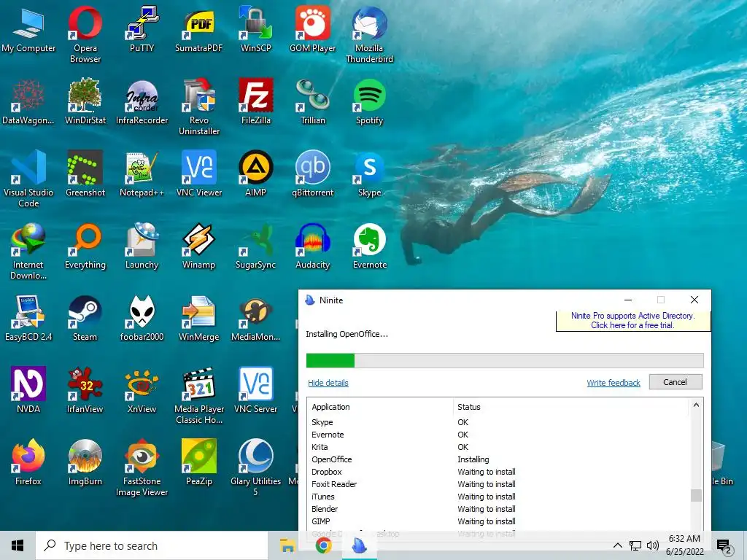The height and width of the screenshot is (560, 747).
Task: Open GOM Player desktop shortcut
Action: pos(312,28)
